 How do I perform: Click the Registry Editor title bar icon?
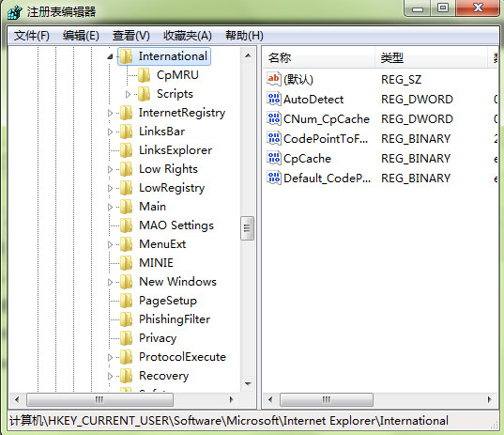click(x=15, y=12)
